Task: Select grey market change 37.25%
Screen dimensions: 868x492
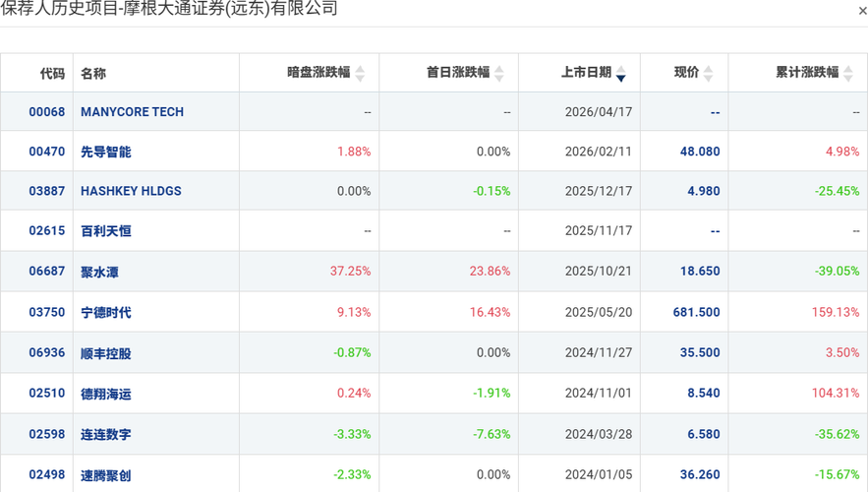Action: 350,271
